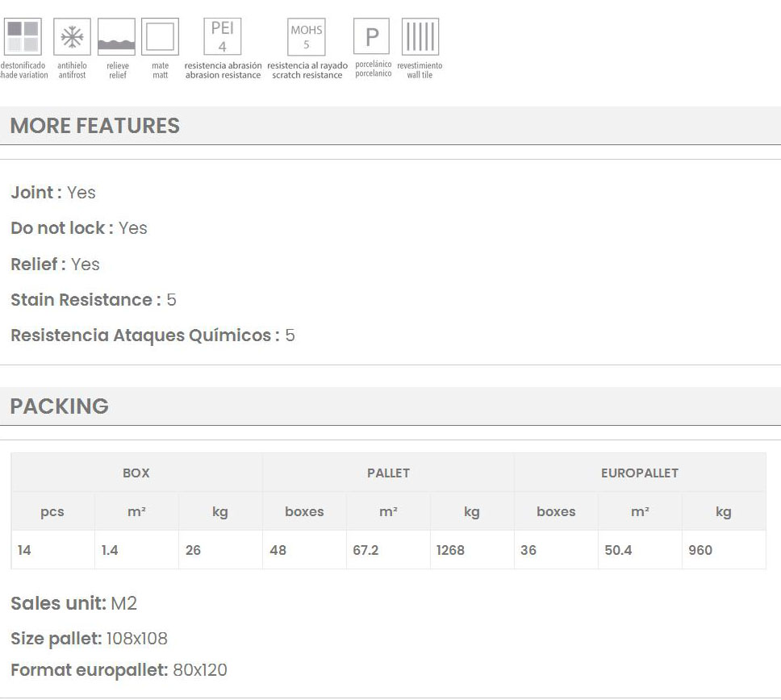Click the PEI 4 abrasion resistance icon
Screen dimensions: 781x700
click(222, 37)
